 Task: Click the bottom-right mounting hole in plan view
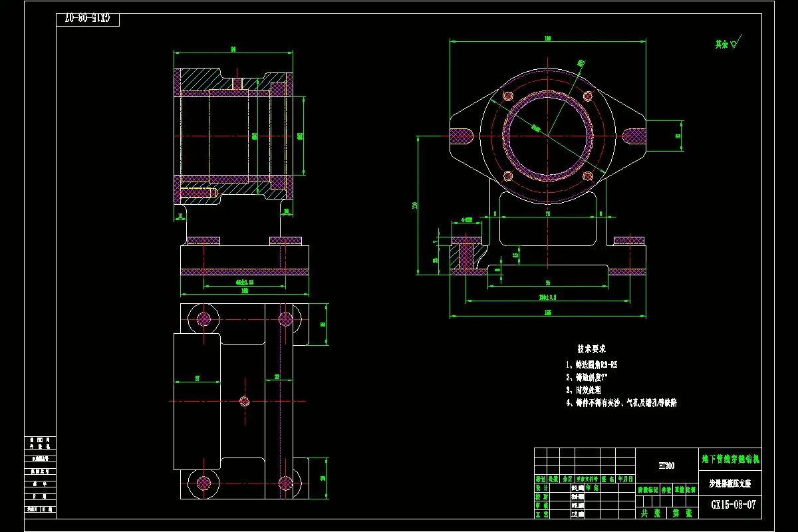click(x=286, y=482)
